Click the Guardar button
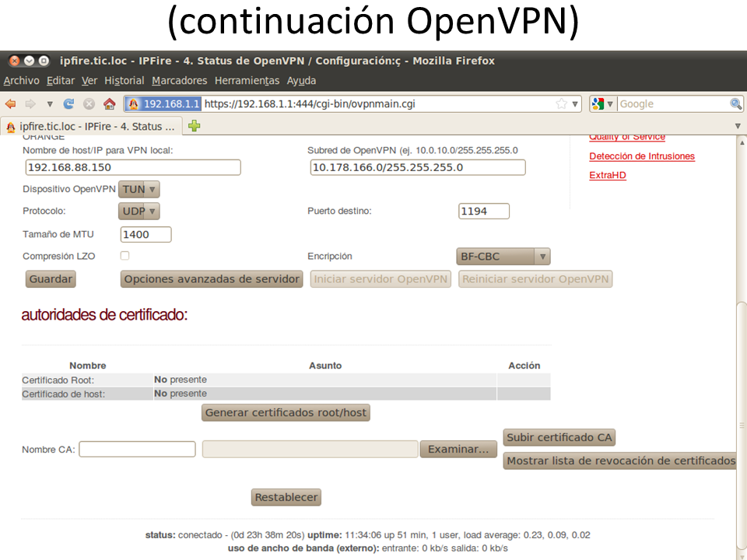The height and width of the screenshot is (560, 747). pyautogui.click(x=51, y=279)
